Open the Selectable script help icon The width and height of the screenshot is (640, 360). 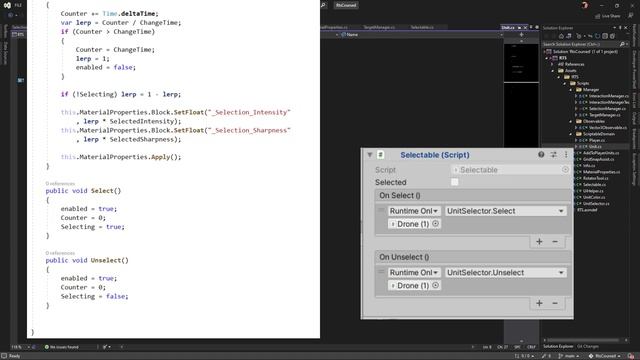[541, 155]
